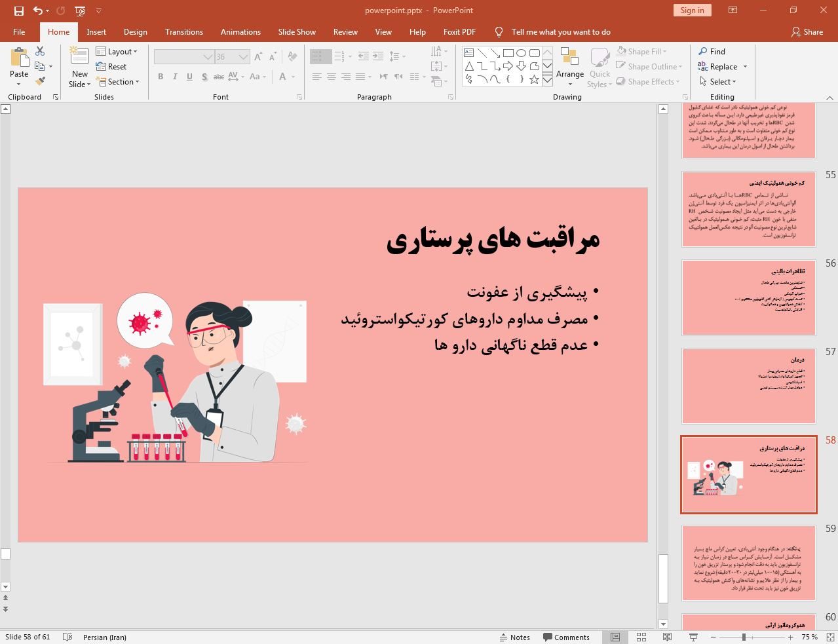Reset the slide layout
This screenshot has width=838, height=644.
point(111,67)
